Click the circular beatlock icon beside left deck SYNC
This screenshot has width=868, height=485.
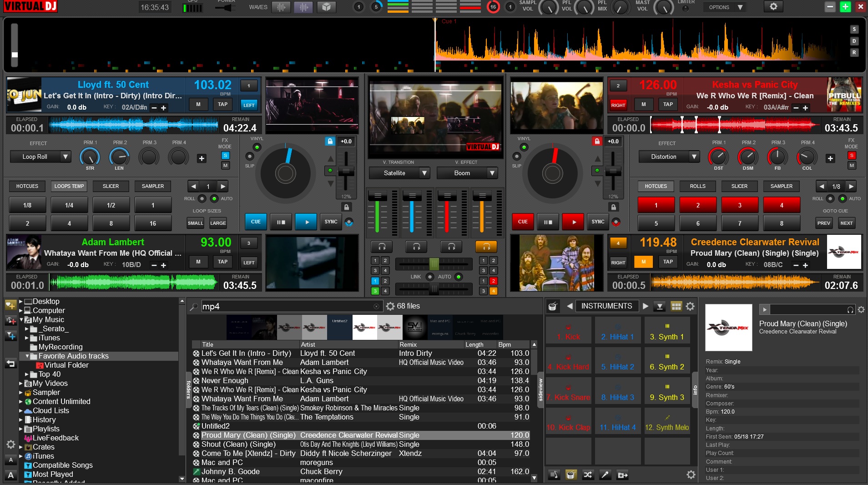[x=349, y=222]
